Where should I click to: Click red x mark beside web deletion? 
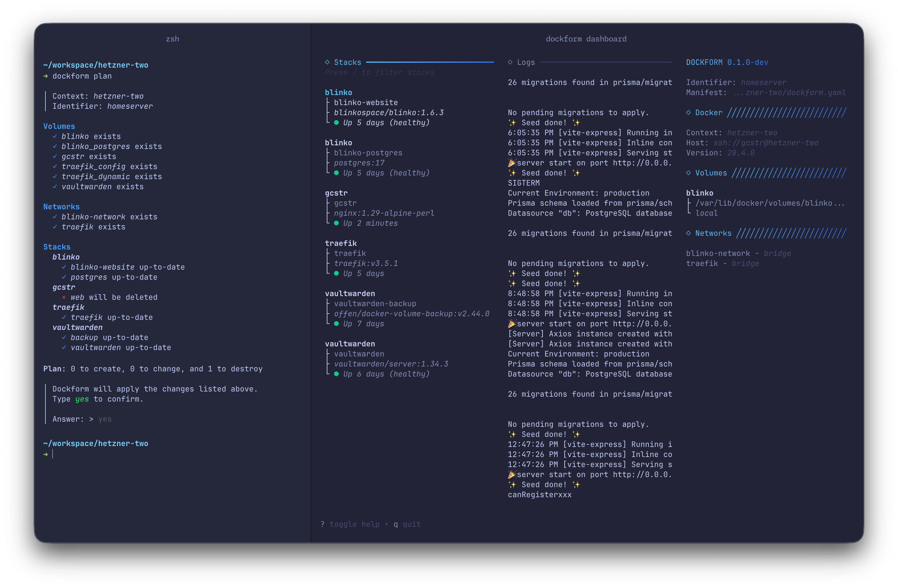tap(64, 297)
